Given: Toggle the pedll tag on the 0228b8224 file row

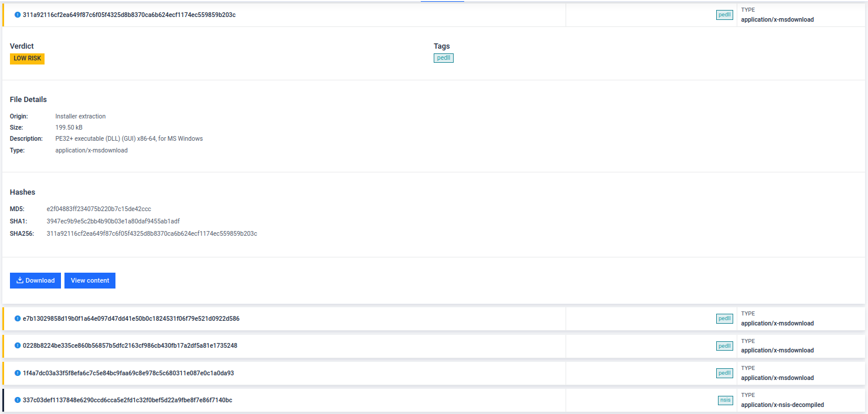Looking at the screenshot, I should point(724,346).
